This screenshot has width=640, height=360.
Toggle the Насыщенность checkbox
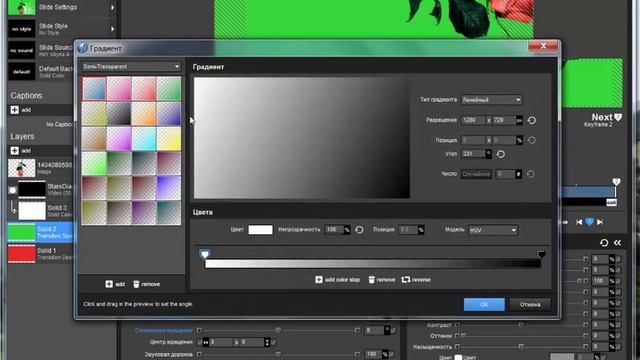click(458, 347)
